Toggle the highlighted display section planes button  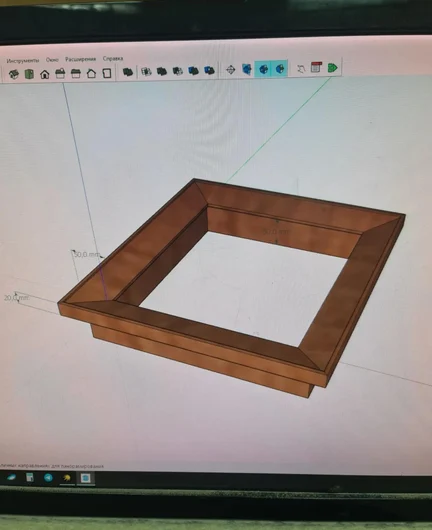click(263, 69)
